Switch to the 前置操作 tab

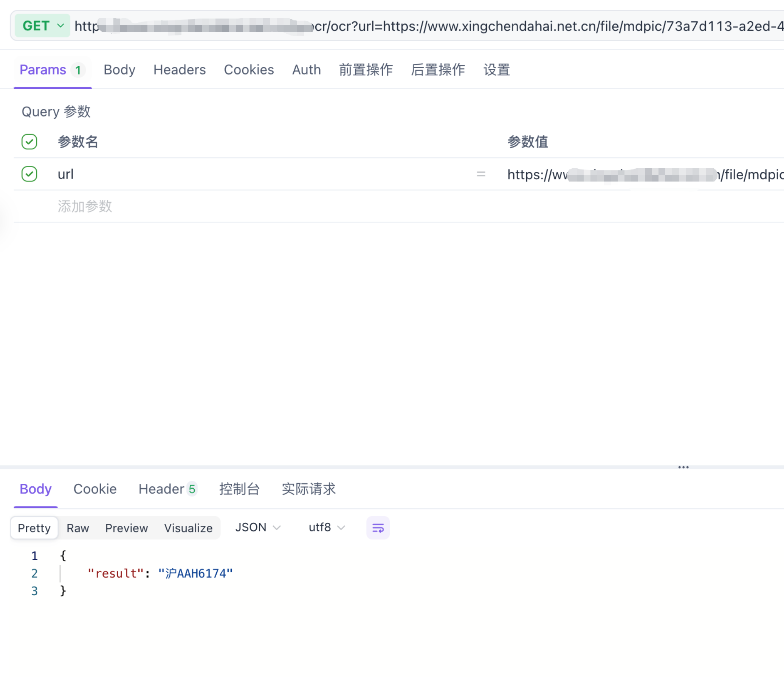point(365,70)
